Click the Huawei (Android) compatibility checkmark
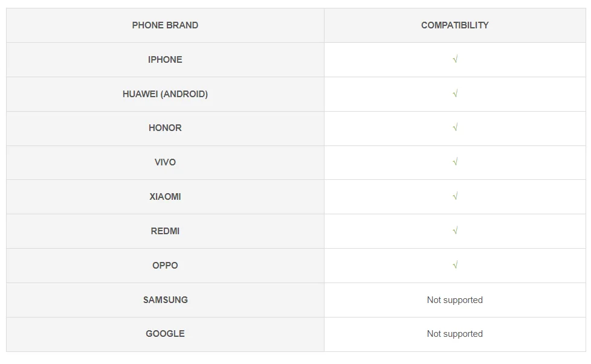 455,94
